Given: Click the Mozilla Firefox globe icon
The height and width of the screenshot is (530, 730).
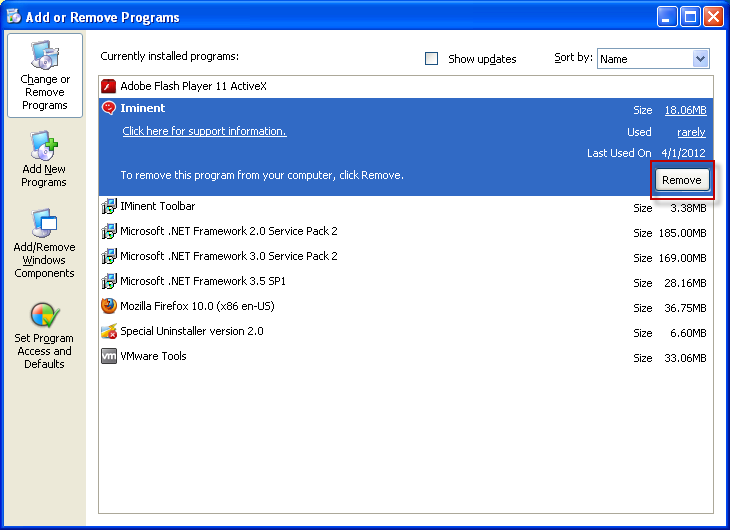Looking at the screenshot, I should (109, 306).
